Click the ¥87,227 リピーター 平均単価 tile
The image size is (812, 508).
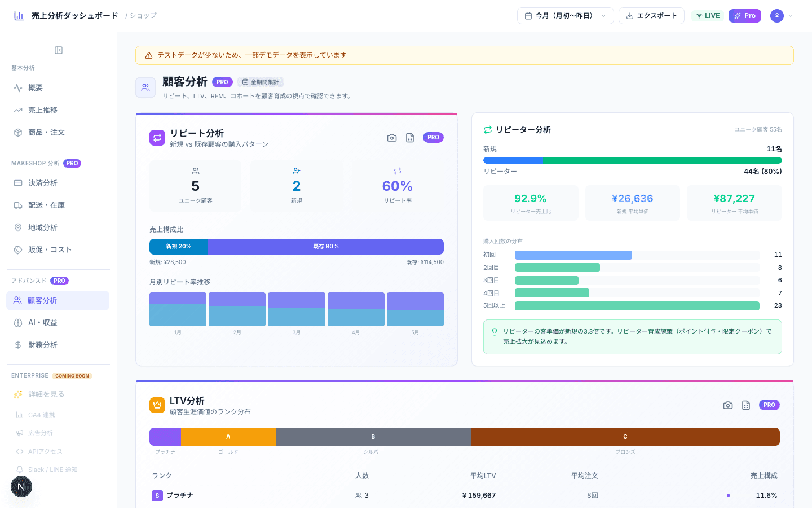pos(734,203)
